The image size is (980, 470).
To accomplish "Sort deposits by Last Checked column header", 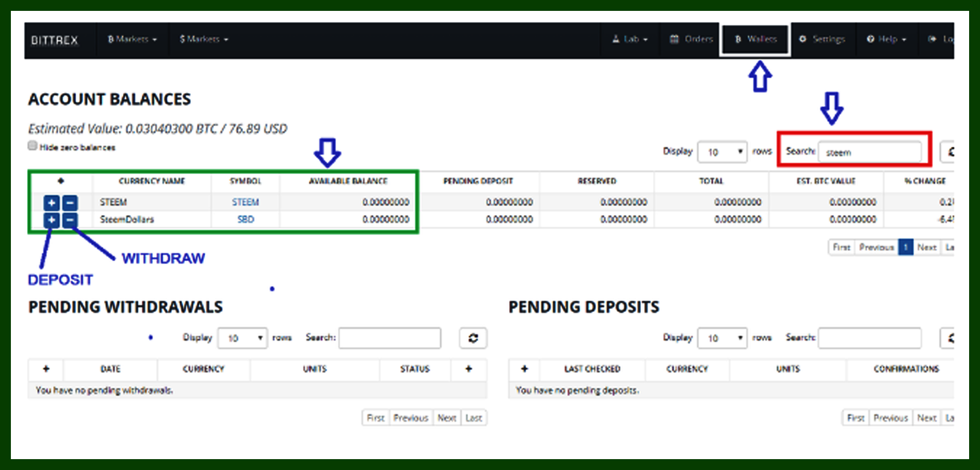I will (592, 369).
